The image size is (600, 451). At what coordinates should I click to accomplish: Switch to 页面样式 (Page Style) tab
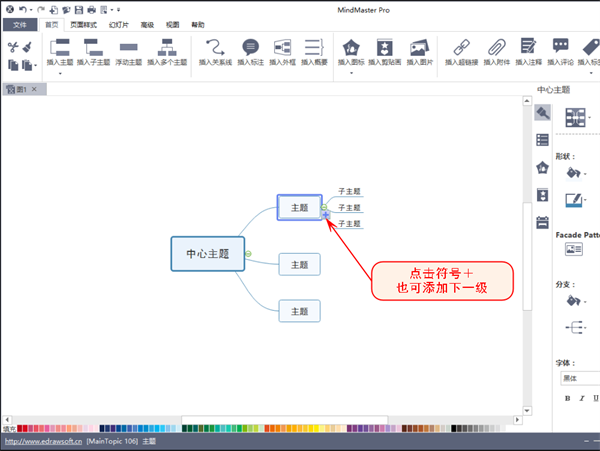coord(83,25)
